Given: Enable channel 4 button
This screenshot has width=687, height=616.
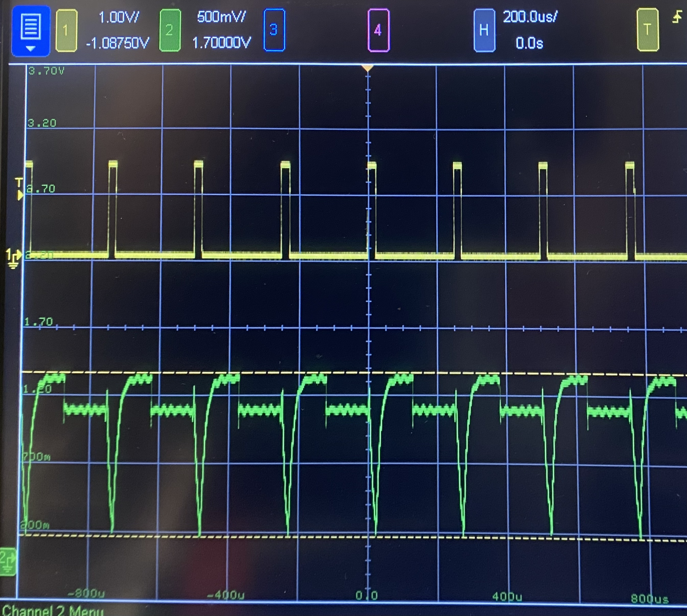Looking at the screenshot, I should 378,30.
